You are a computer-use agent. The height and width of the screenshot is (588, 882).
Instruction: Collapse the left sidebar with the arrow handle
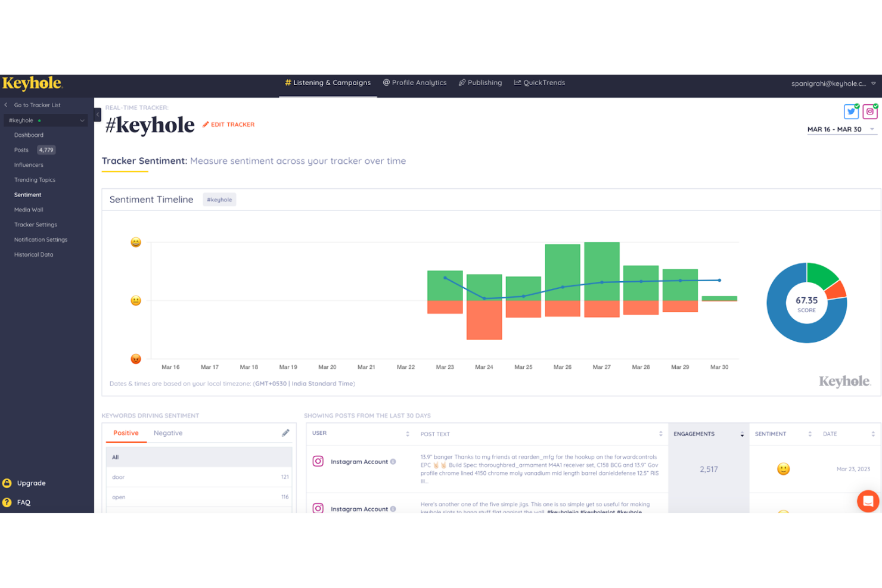(98, 114)
